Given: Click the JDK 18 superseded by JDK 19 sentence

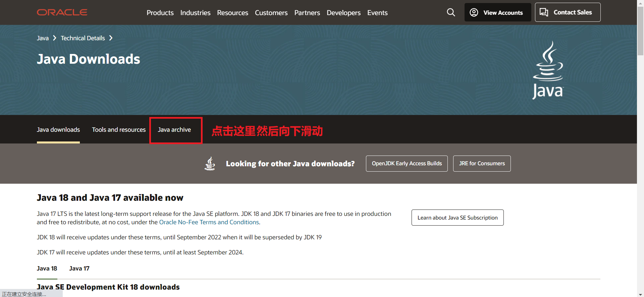Looking at the screenshot, I should pos(179,237).
